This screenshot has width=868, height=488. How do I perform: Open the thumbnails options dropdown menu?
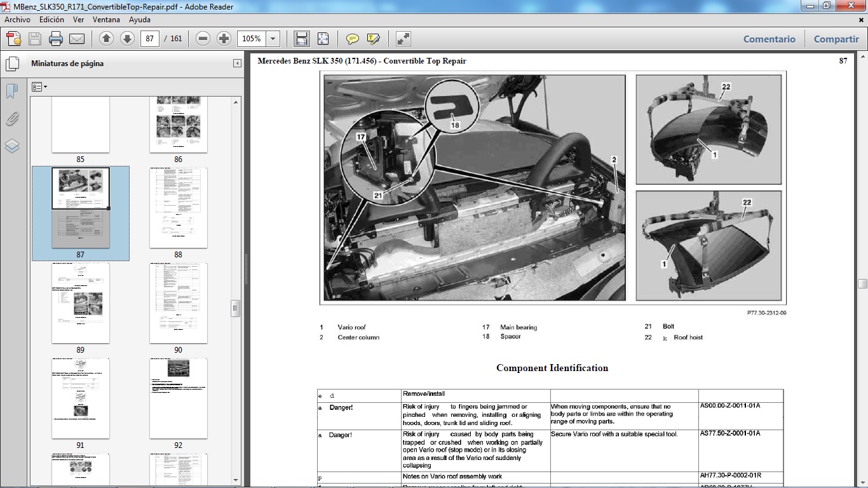coord(38,86)
